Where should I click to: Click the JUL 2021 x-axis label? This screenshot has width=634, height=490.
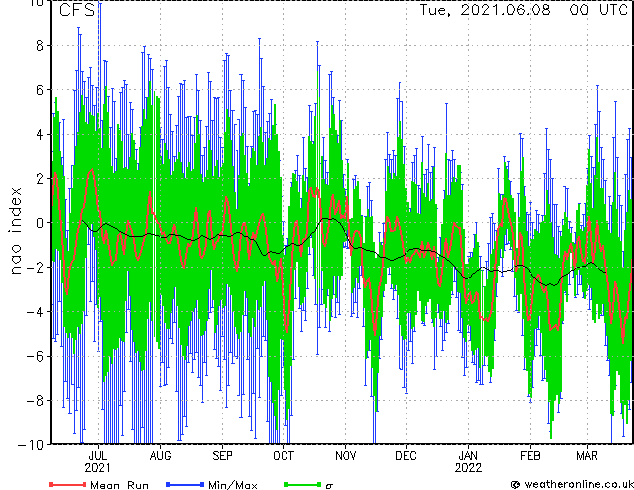pyautogui.click(x=97, y=461)
